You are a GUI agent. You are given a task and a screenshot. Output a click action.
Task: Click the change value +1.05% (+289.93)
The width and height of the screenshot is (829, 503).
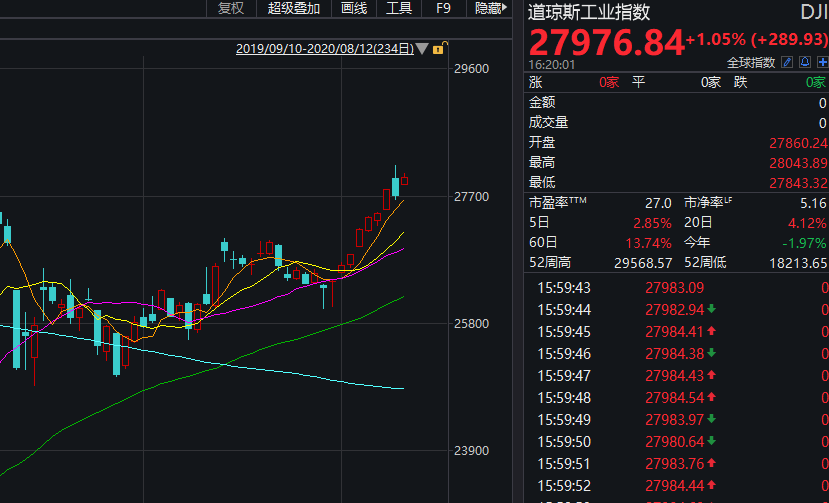pos(757,39)
